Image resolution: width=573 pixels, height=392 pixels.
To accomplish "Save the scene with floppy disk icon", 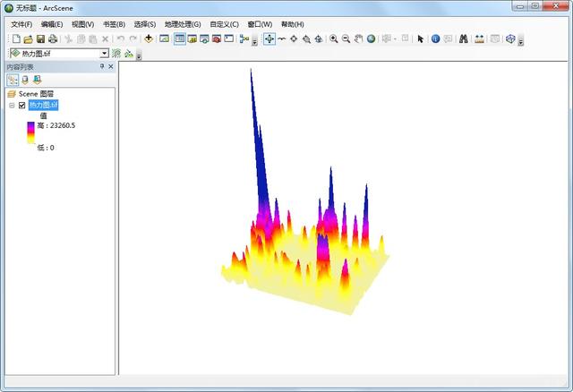I will coord(40,39).
